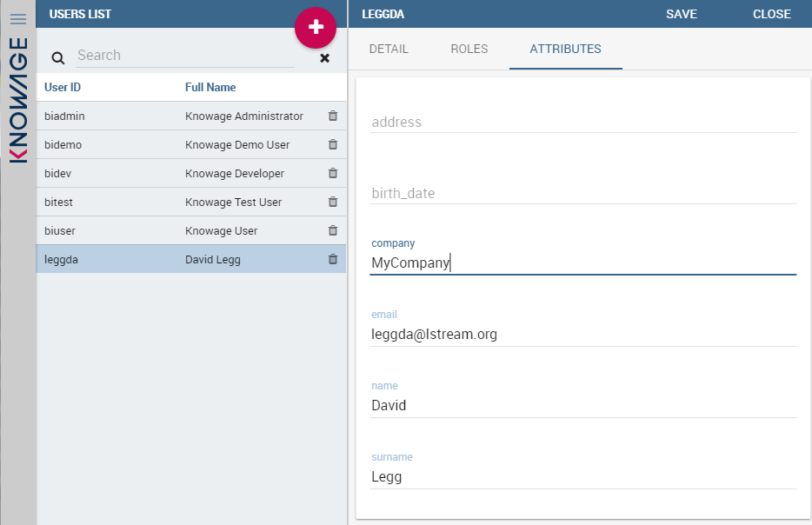Open the ROLES tab
Viewport: 812px width, 525px height.
[x=469, y=49]
